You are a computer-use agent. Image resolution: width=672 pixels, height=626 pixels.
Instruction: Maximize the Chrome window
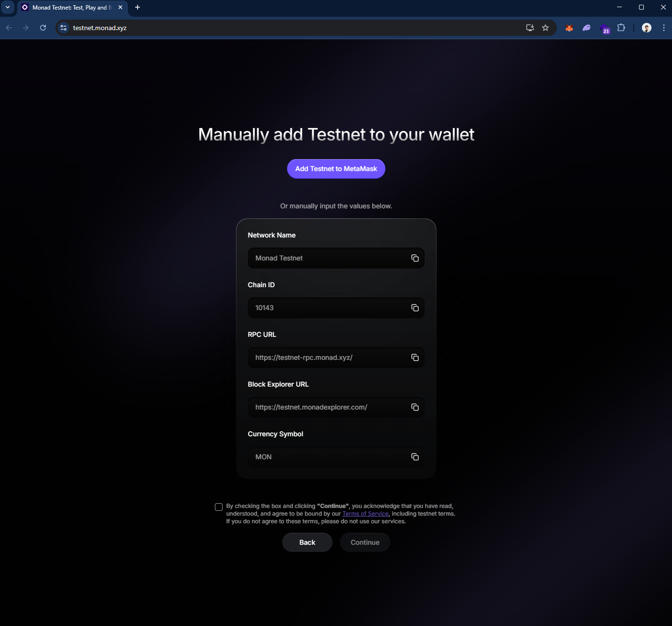tap(641, 7)
